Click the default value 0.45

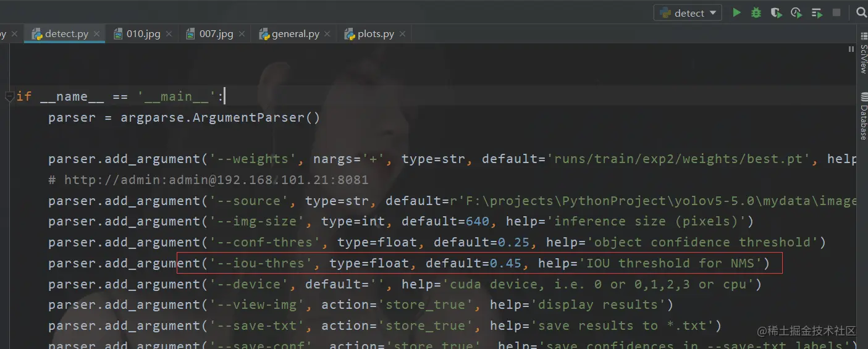point(506,263)
